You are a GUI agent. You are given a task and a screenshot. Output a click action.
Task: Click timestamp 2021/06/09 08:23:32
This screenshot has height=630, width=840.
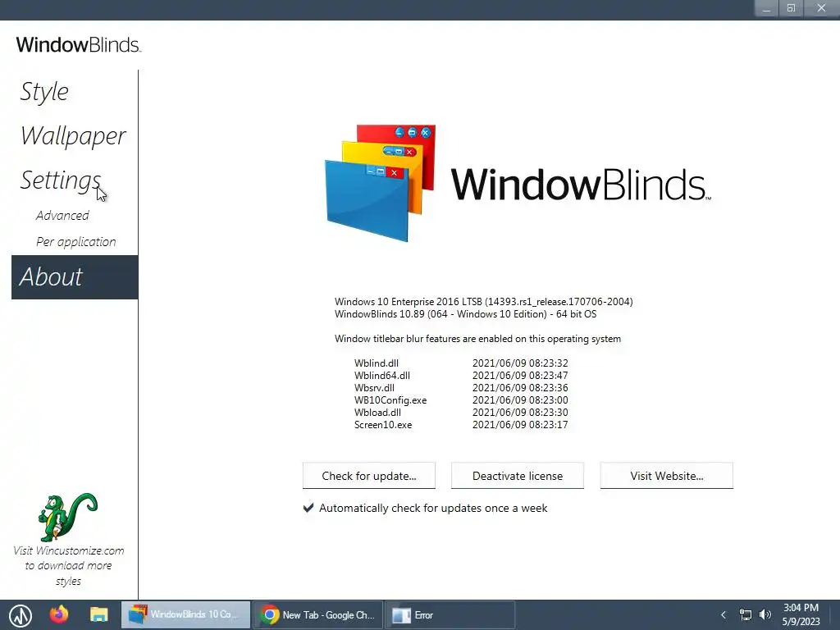[x=520, y=363]
